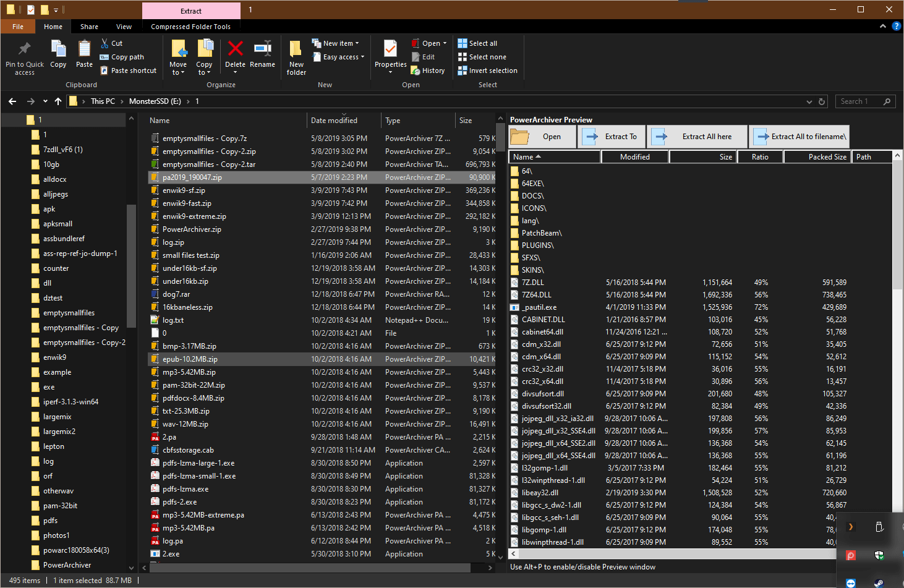Switch to the Share ribbon tab
The image size is (904, 588).
tap(89, 27)
